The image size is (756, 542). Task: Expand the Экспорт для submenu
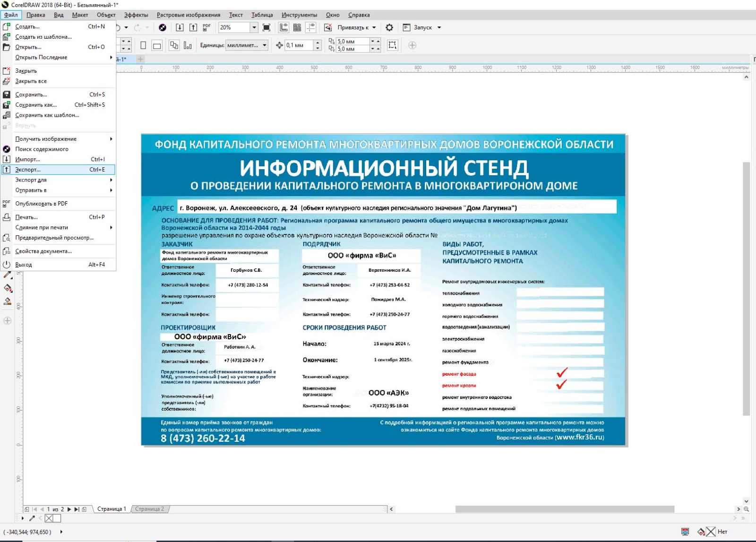(x=58, y=180)
